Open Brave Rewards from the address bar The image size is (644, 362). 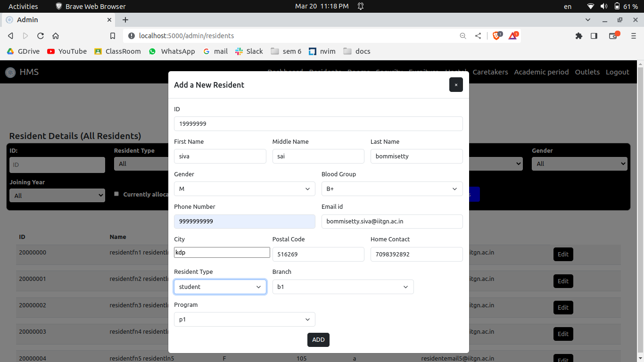[513, 35]
